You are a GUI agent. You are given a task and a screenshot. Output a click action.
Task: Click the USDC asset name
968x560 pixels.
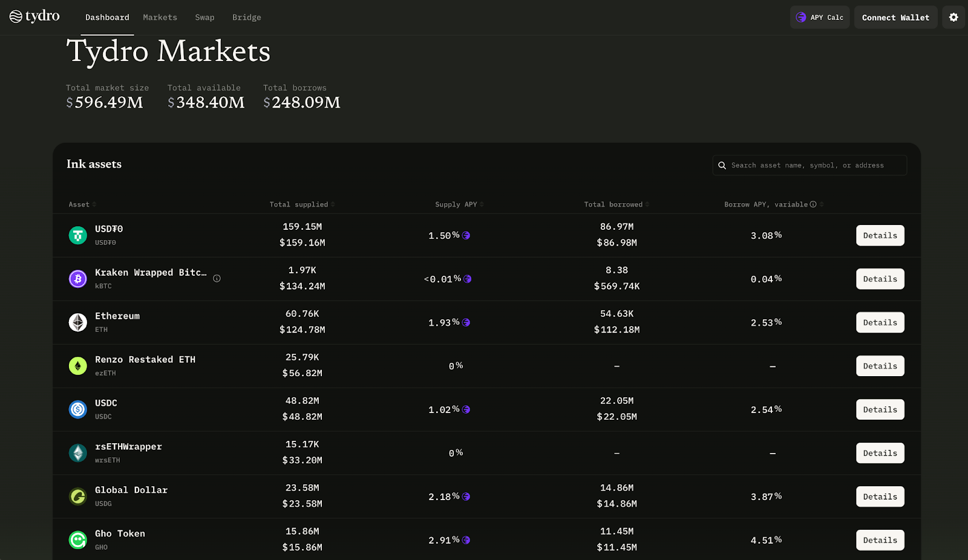click(106, 403)
